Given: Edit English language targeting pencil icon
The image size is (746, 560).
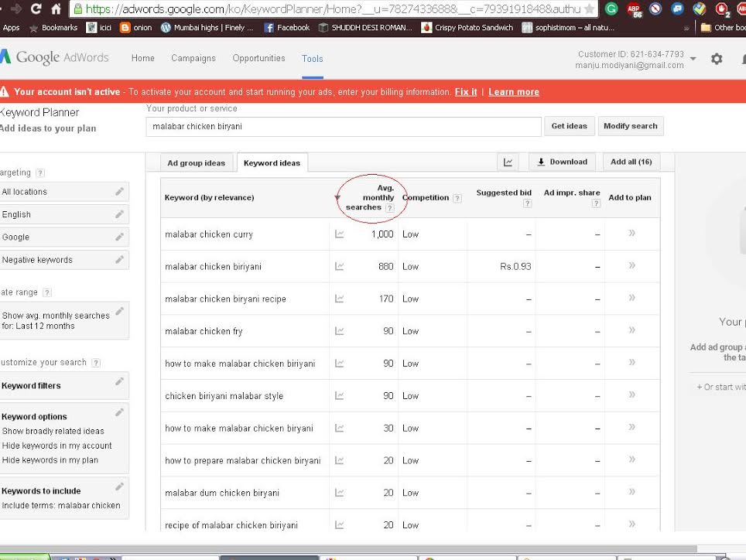Looking at the screenshot, I should (119, 214).
